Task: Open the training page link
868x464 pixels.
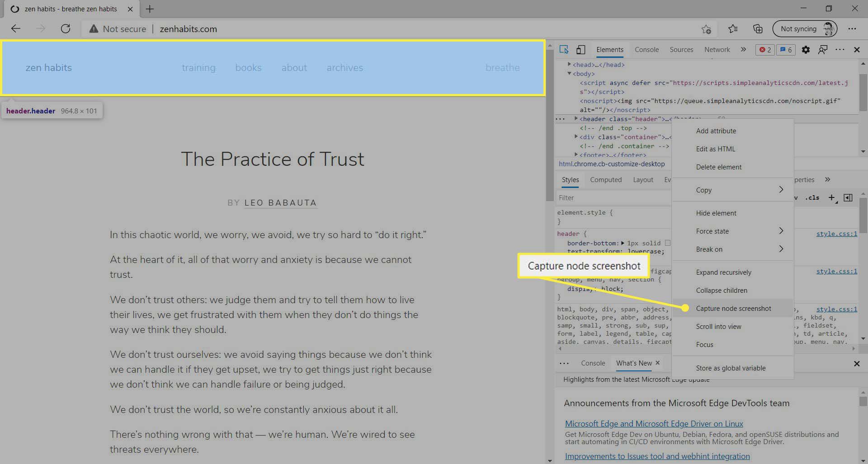Action: (x=198, y=68)
